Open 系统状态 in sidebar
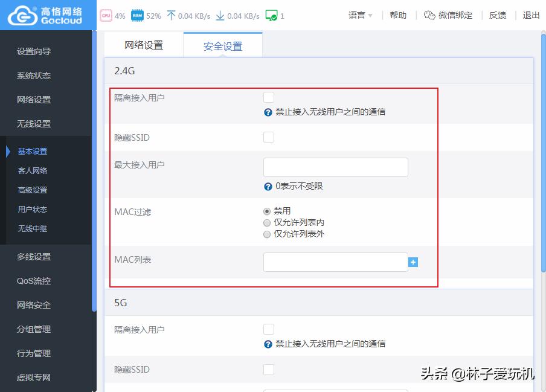Image resolution: width=546 pixels, height=392 pixels. click(34, 76)
